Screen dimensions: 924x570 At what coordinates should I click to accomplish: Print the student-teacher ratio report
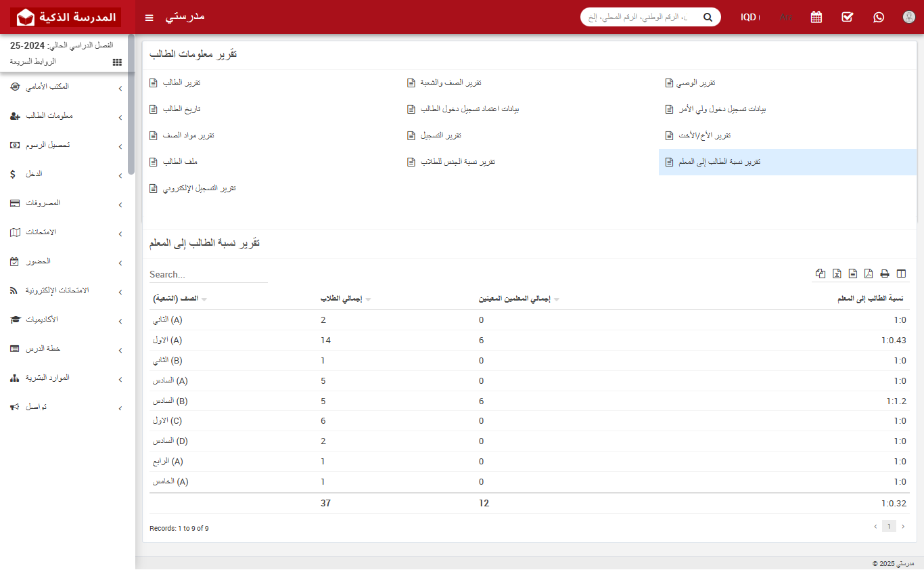pyautogui.click(x=885, y=273)
